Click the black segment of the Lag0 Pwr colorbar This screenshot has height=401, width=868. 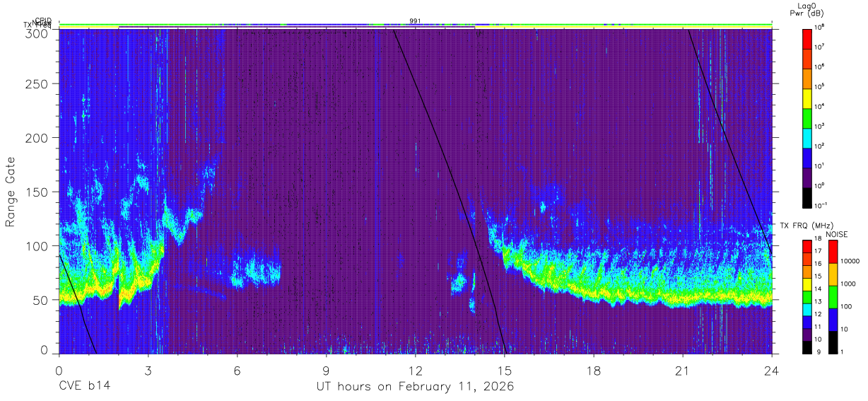[807, 197]
